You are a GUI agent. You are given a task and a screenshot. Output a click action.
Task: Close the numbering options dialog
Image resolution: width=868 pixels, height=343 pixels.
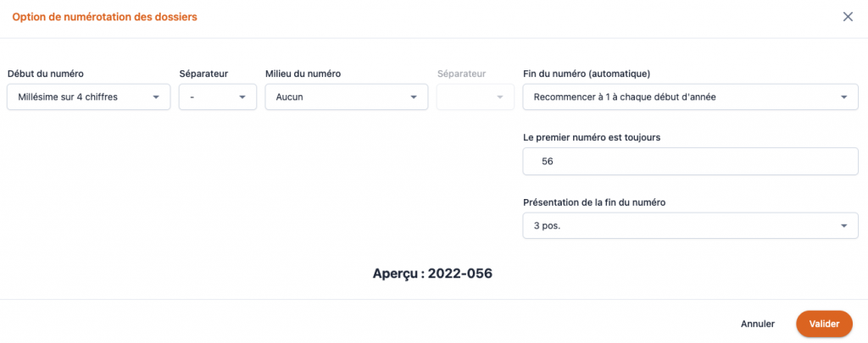[848, 17]
